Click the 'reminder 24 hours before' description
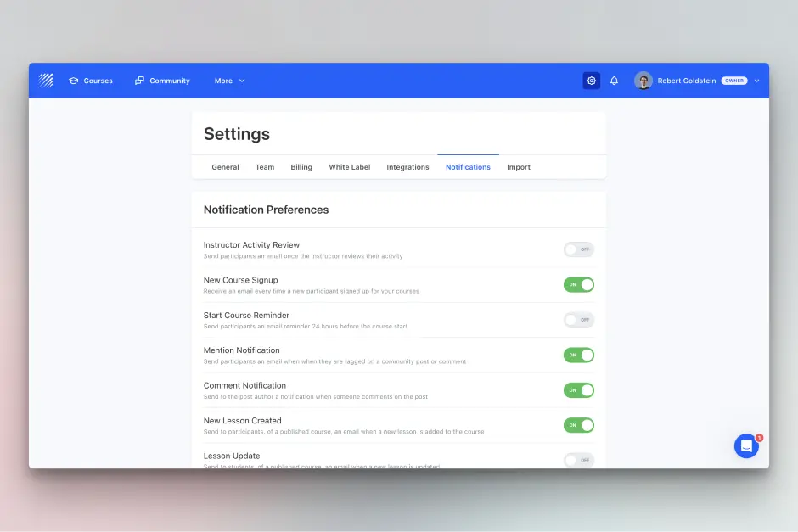The image size is (798, 532). (x=306, y=326)
